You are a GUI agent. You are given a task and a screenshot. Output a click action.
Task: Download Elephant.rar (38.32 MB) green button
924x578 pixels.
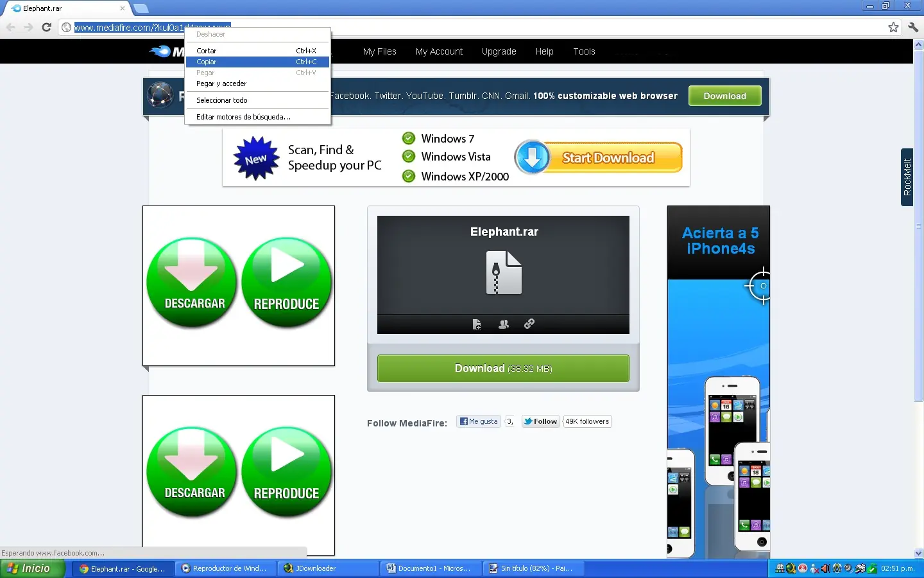[503, 368]
